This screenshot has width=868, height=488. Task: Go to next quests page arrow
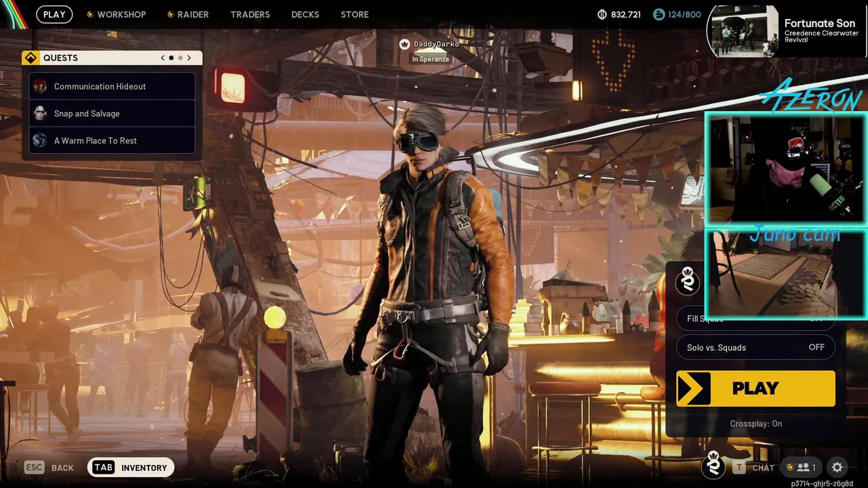pos(189,58)
